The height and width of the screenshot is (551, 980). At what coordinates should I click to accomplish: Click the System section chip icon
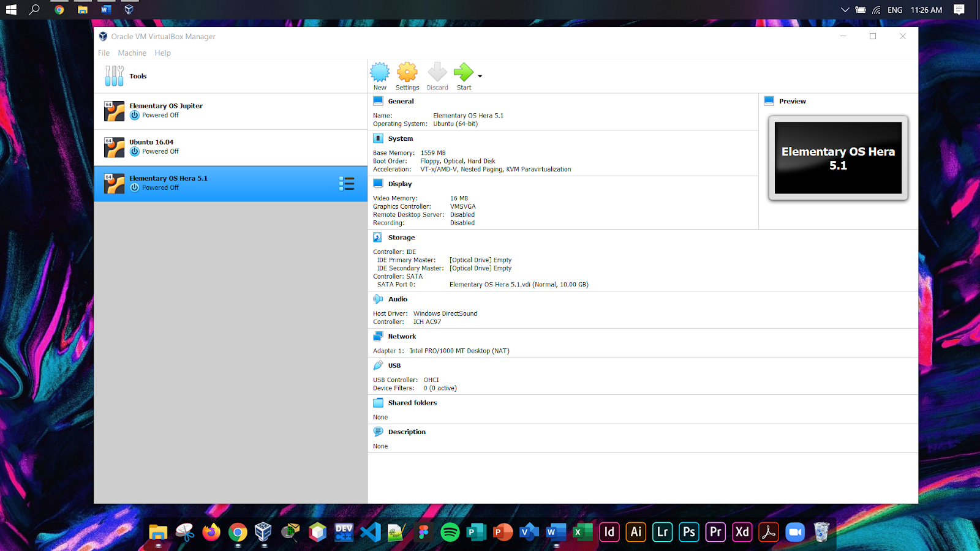coord(378,138)
